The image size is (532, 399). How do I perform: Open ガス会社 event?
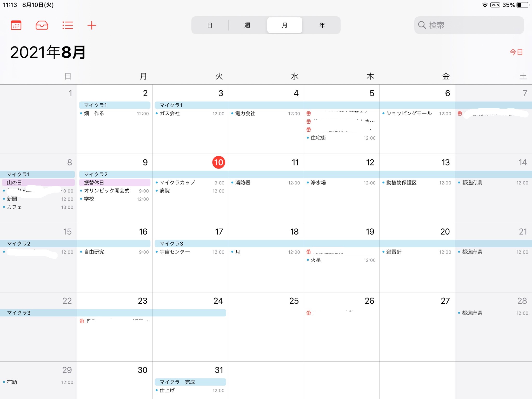coord(190,114)
